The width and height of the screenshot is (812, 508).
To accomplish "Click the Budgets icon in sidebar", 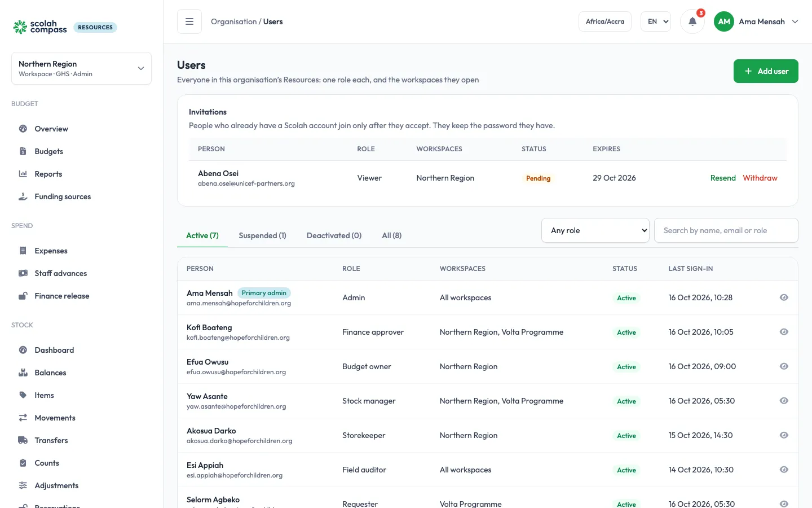I will pyautogui.click(x=23, y=151).
